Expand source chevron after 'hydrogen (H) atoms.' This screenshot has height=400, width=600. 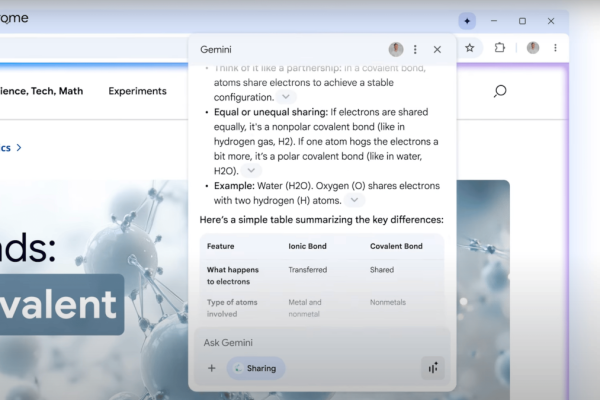[354, 200]
